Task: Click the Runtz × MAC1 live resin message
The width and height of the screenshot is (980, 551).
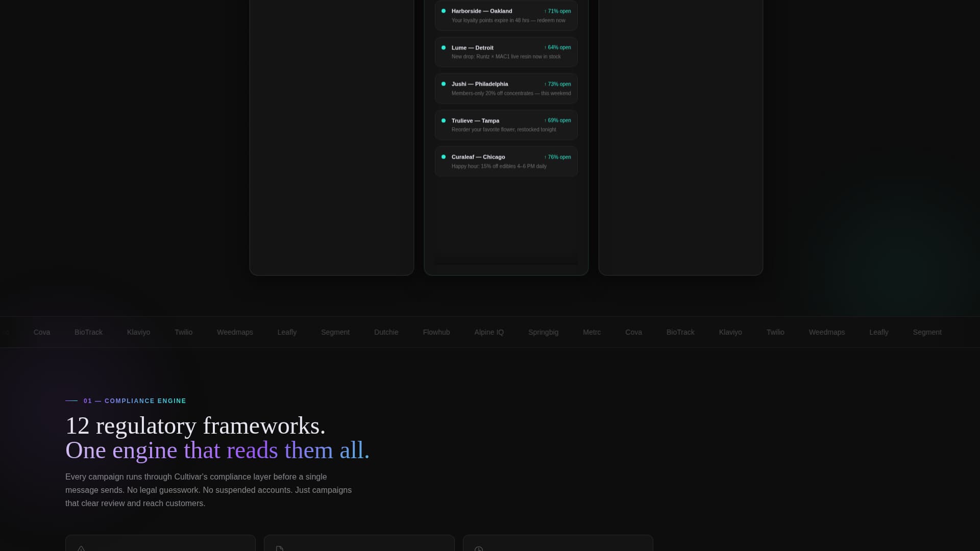Action: [x=506, y=57]
